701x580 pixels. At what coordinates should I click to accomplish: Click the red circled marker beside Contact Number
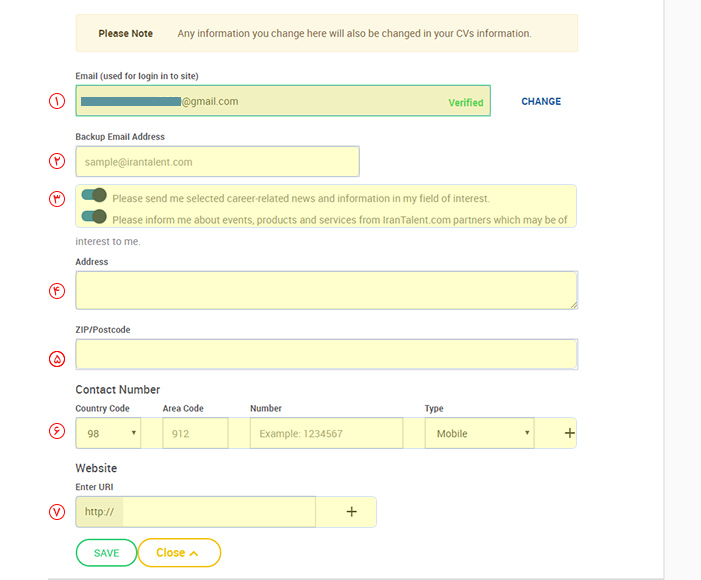pyautogui.click(x=57, y=432)
